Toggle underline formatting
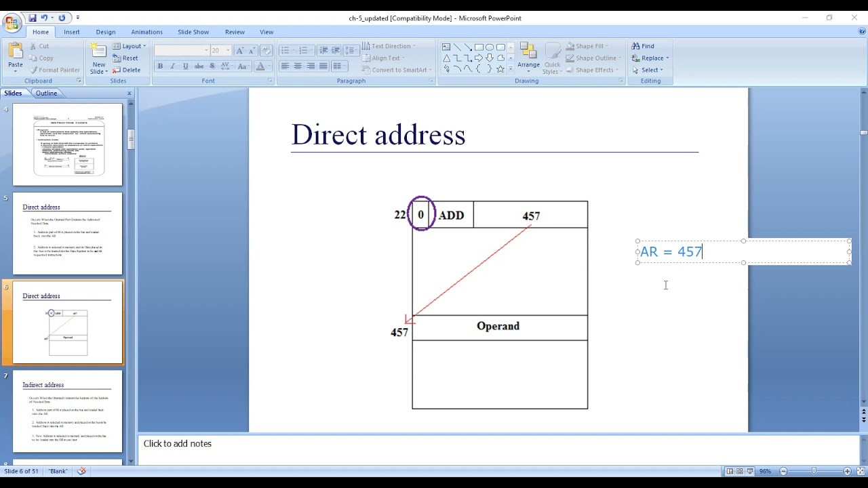Viewport: 868px width, 488px height. click(186, 66)
